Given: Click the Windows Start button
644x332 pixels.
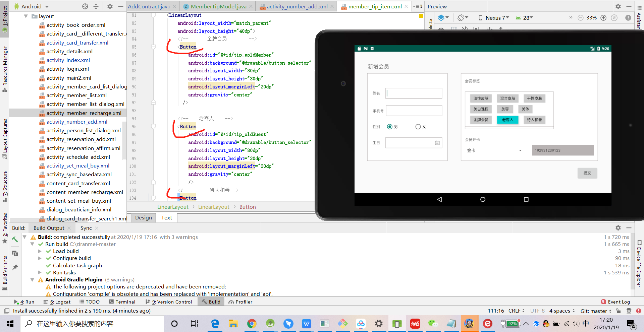Looking at the screenshot, I should (x=10, y=324).
